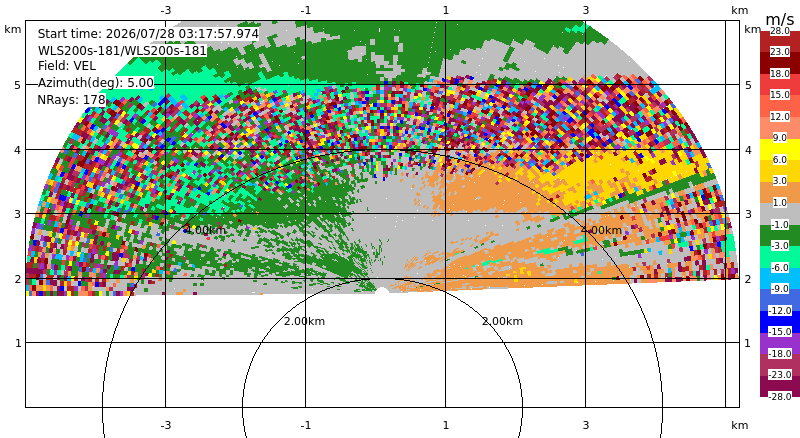Click the left 2.00km range ring label
The image size is (800, 438).
pyautogui.click(x=304, y=321)
